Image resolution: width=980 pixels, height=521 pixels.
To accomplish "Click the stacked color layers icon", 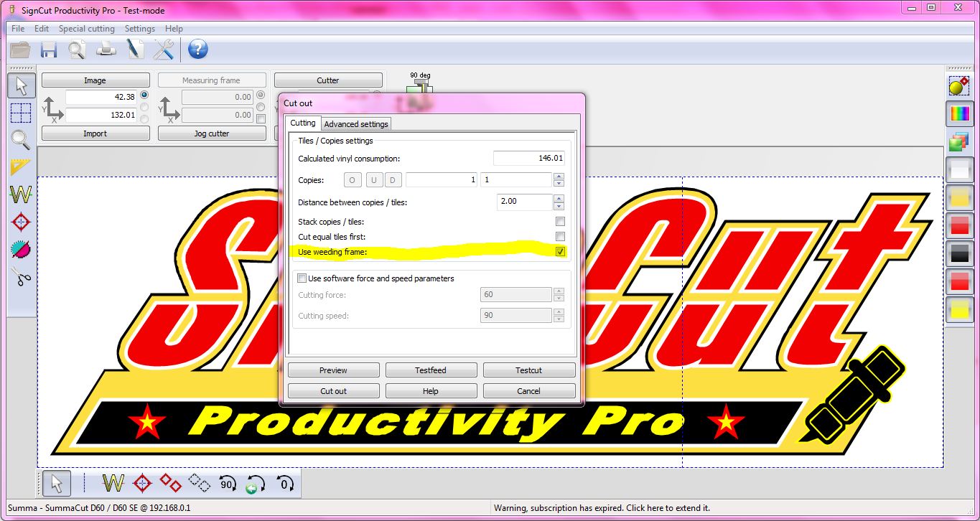I will (959, 141).
